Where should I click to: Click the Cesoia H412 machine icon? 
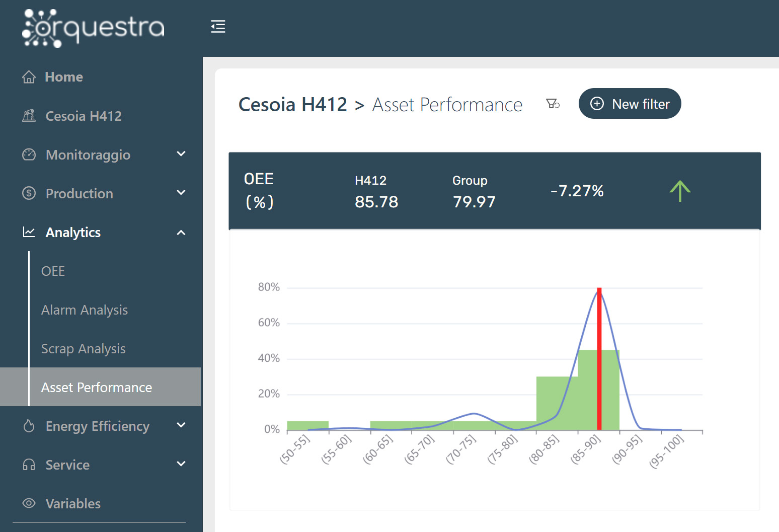(29, 116)
